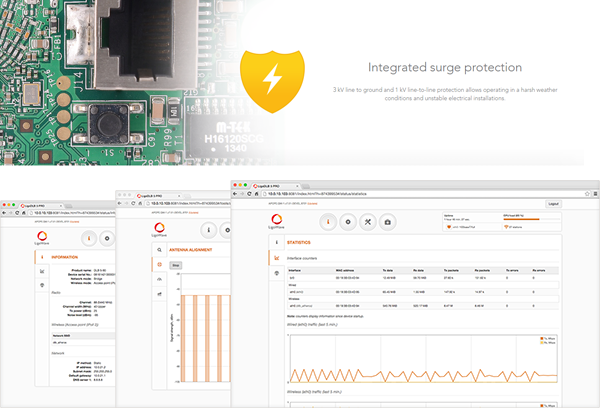Select the network globe sidebar tab in Statistics window
This screenshot has width=600, height=420.
point(277,273)
